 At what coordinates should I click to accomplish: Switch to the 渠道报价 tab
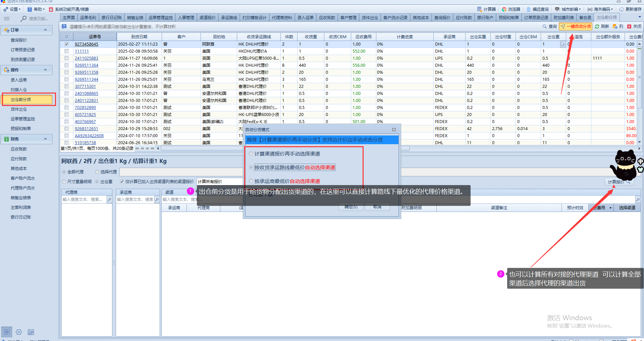click(x=207, y=18)
